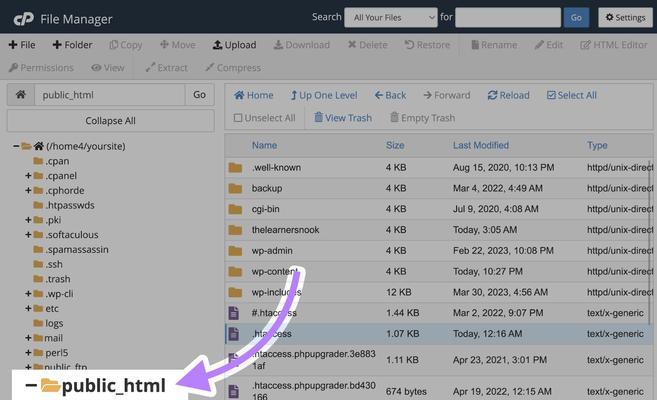Click the home icon beside path field
The height and width of the screenshot is (400, 657).
pyautogui.click(x=21, y=95)
